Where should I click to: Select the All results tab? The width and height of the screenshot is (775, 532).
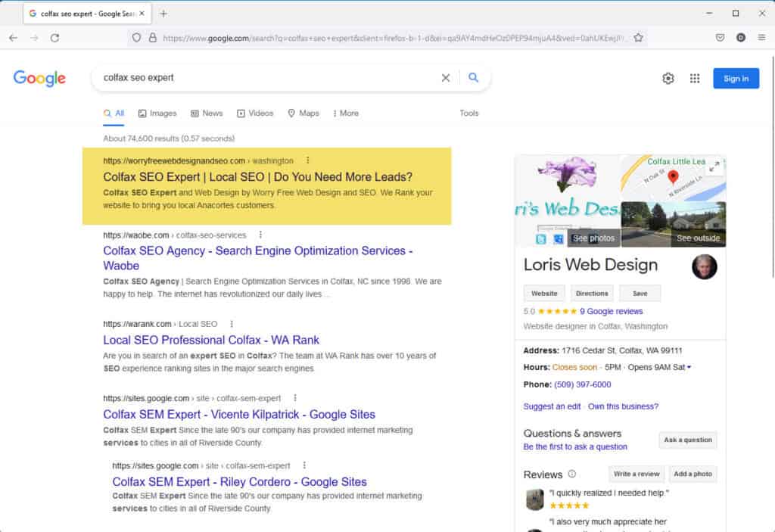coord(114,114)
